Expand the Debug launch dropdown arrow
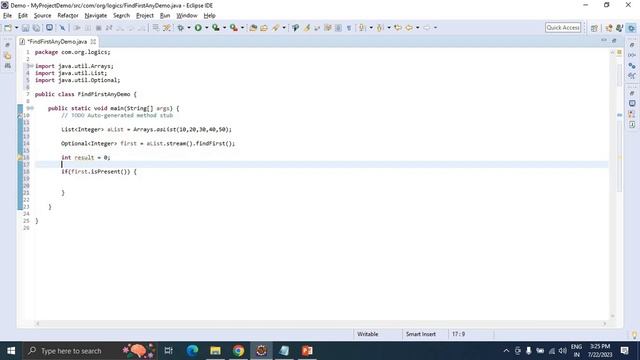The width and height of the screenshot is (640, 360). (189, 28)
